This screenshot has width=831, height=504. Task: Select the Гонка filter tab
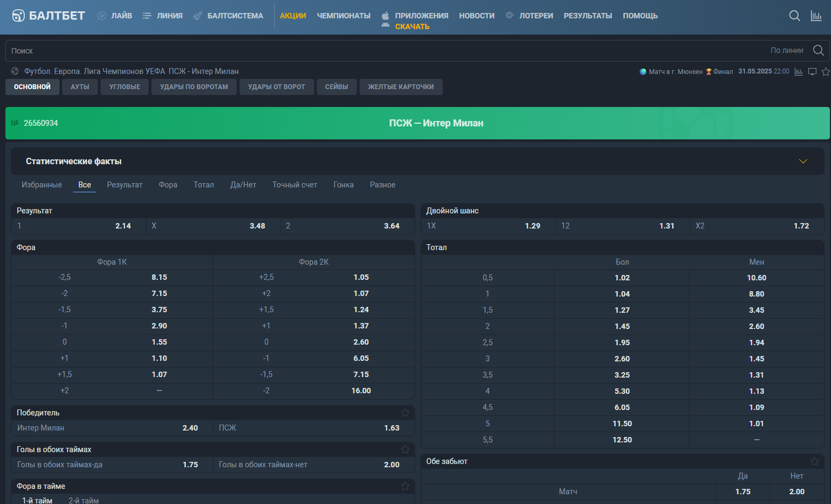click(343, 185)
